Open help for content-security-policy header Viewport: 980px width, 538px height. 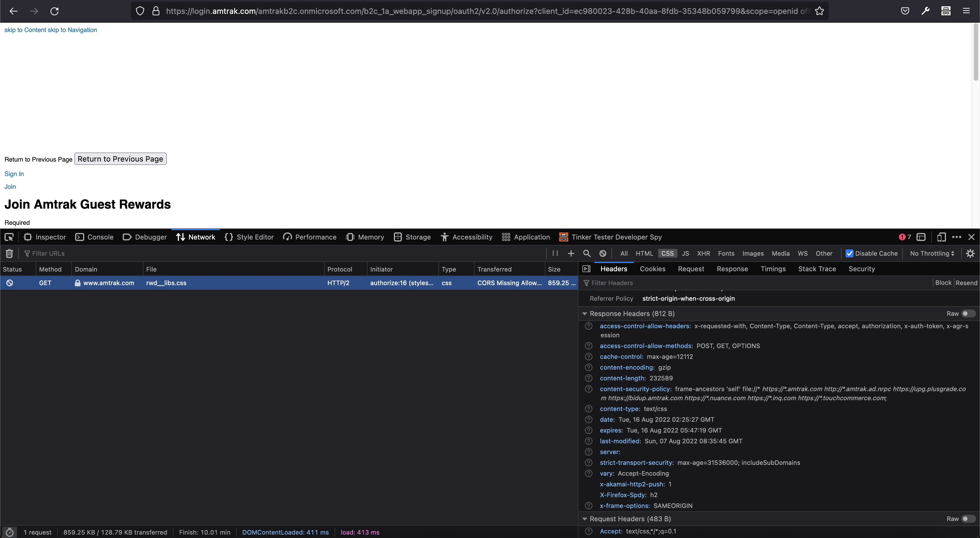[x=588, y=389]
